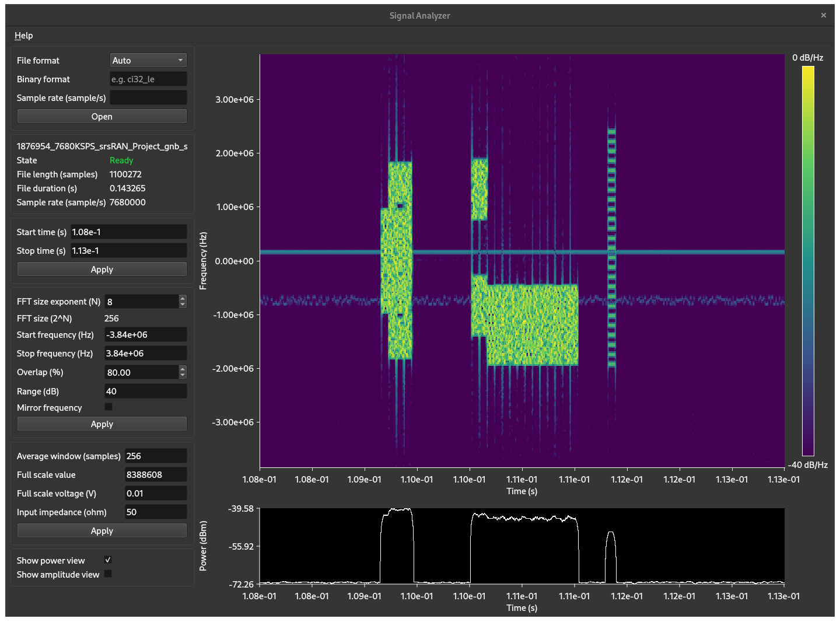This screenshot has width=840, height=622.
Task: Decrease FFT size exponent with down arrow
Action: tap(182, 305)
